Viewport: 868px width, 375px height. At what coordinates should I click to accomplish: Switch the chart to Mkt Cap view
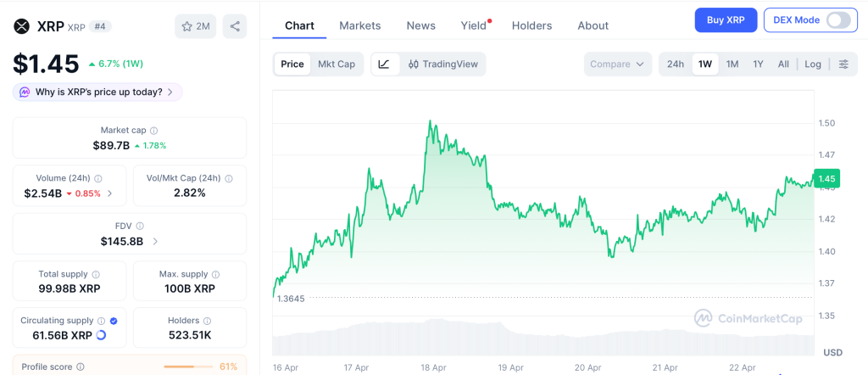(x=337, y=64)
